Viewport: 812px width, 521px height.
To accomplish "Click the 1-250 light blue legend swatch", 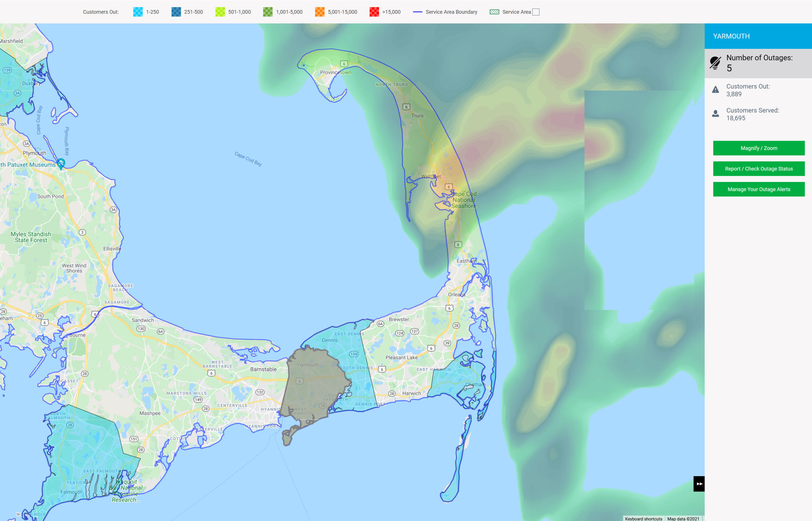I will [x=138, y=12].
